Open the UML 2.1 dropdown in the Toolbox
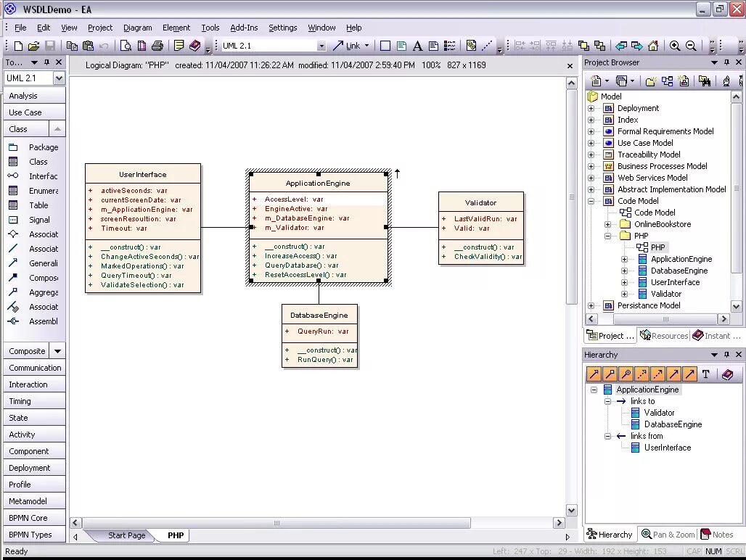746x560 pixels. tap(59, 78)
